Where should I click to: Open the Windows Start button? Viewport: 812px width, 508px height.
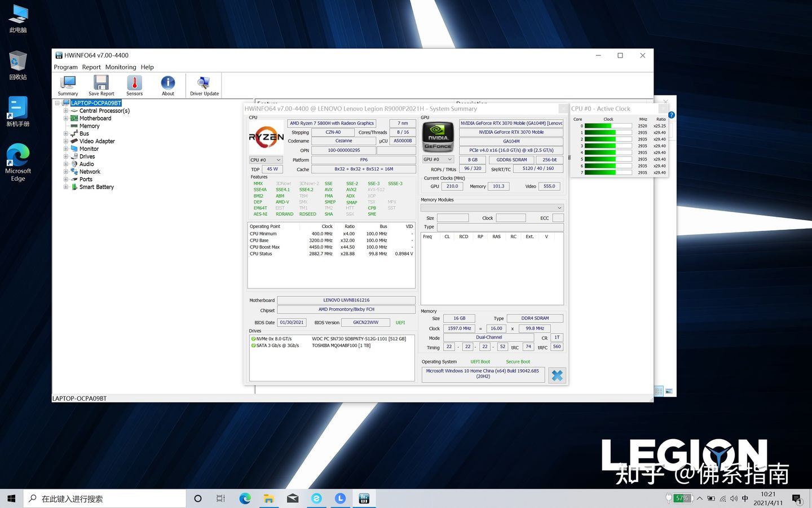click(11, 498)
